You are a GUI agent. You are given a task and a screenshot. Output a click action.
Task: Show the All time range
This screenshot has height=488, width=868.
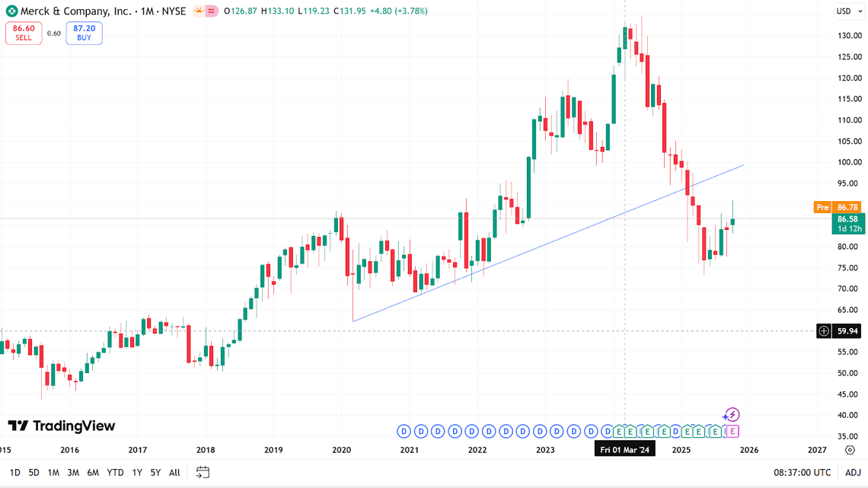[x=174, y=473]
